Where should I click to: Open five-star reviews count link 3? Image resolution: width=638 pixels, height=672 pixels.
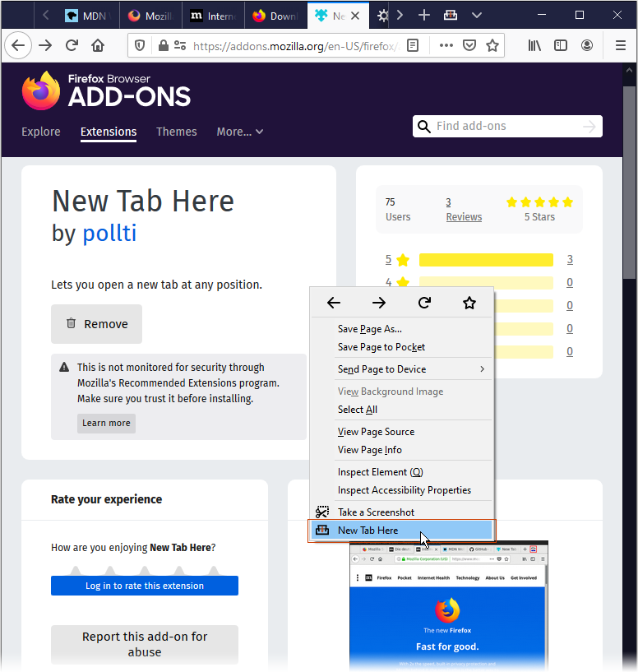(x=570, y=259)
